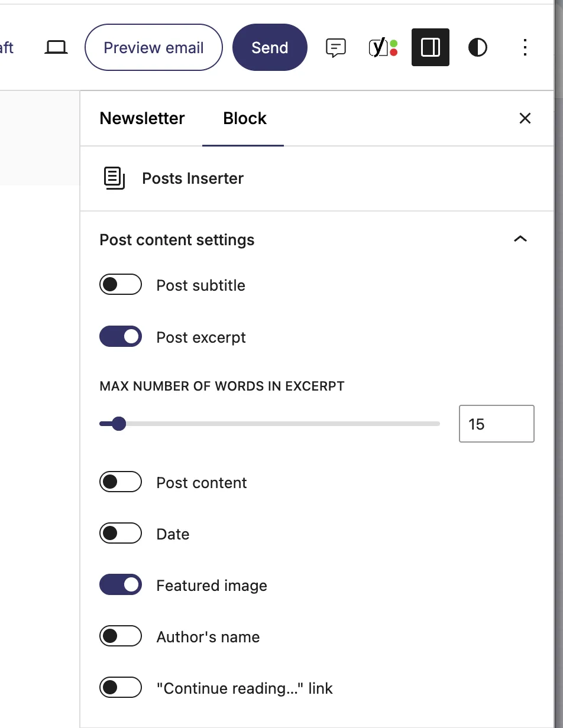Click the Preview email button

point(154,47)
